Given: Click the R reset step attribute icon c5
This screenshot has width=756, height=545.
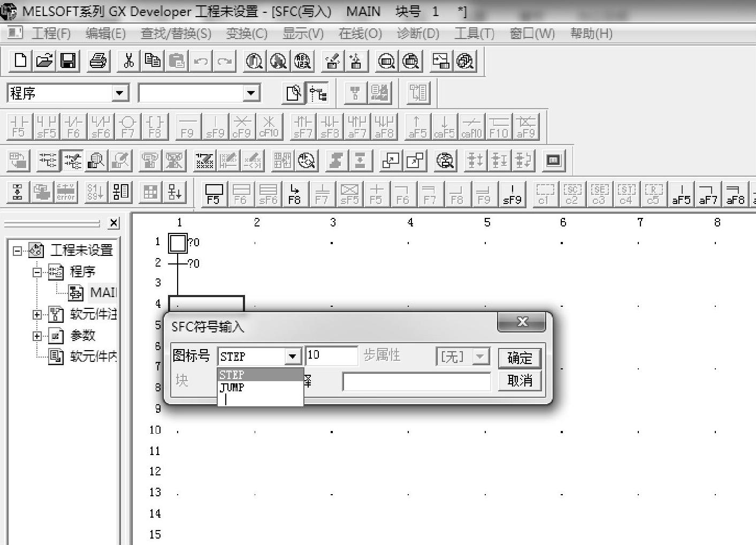Looking at the screenshot, I should 653,194.
